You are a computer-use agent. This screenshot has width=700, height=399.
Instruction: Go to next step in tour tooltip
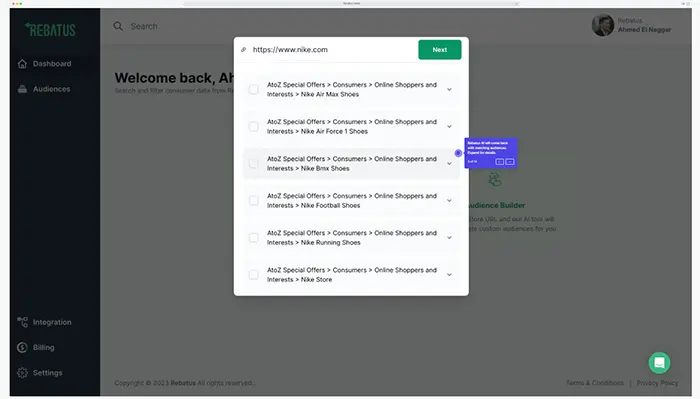[x=510, y=162]
